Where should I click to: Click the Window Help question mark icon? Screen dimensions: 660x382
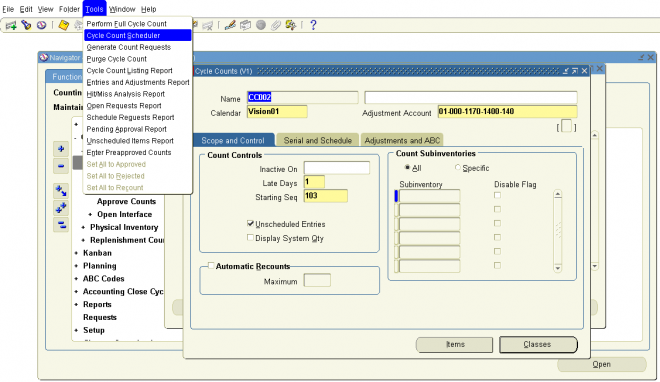coord(313,25)
